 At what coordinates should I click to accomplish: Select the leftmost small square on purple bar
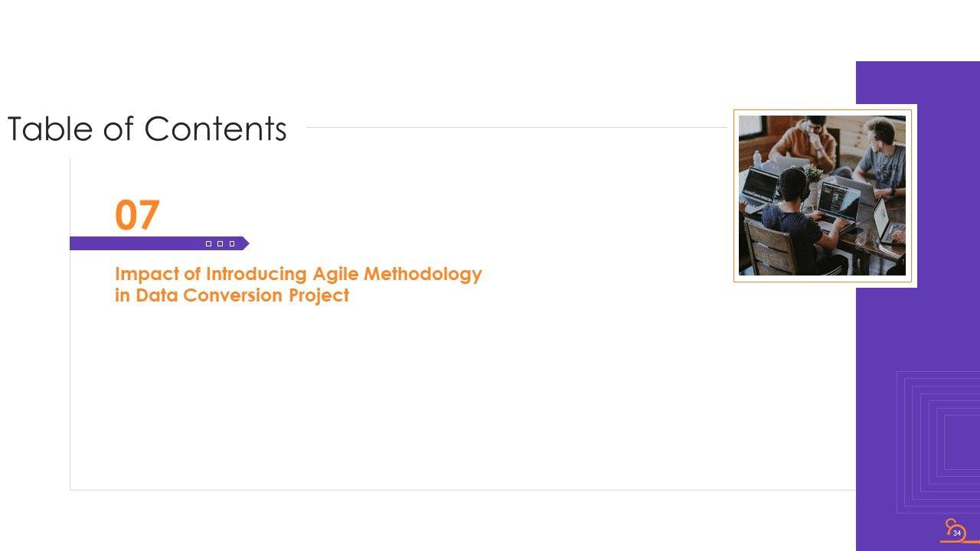[208, 243]
